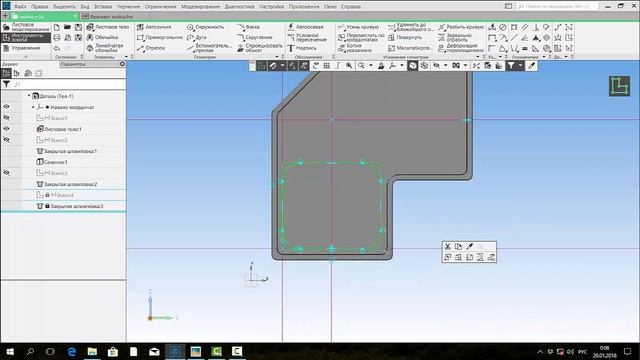Select the Автоосевая tool
Viewport: 640px width, 360px height.
[305, 27]
